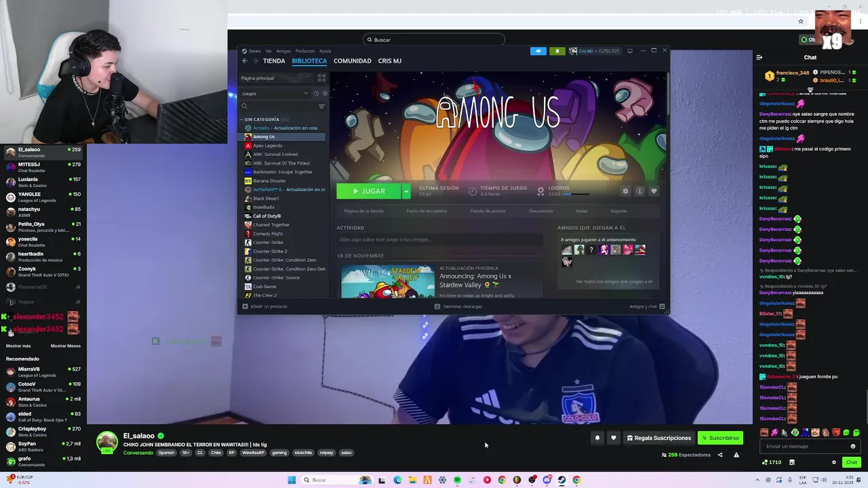Open Steam icon in the taskbar
Viewport: 868px width, 488px height.
point(561,480)
